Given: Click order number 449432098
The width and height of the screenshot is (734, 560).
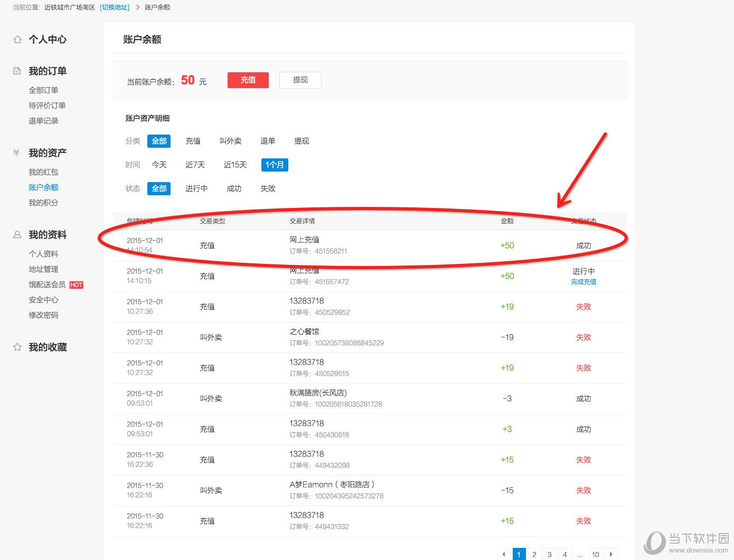Looking at the screenshot, I should [x=332, y=466].
